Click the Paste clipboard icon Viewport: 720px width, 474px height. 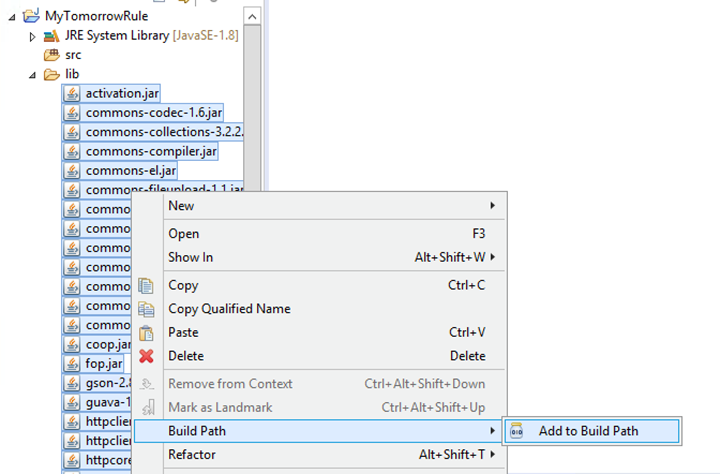pyautogui.click(x=146, y=332)
